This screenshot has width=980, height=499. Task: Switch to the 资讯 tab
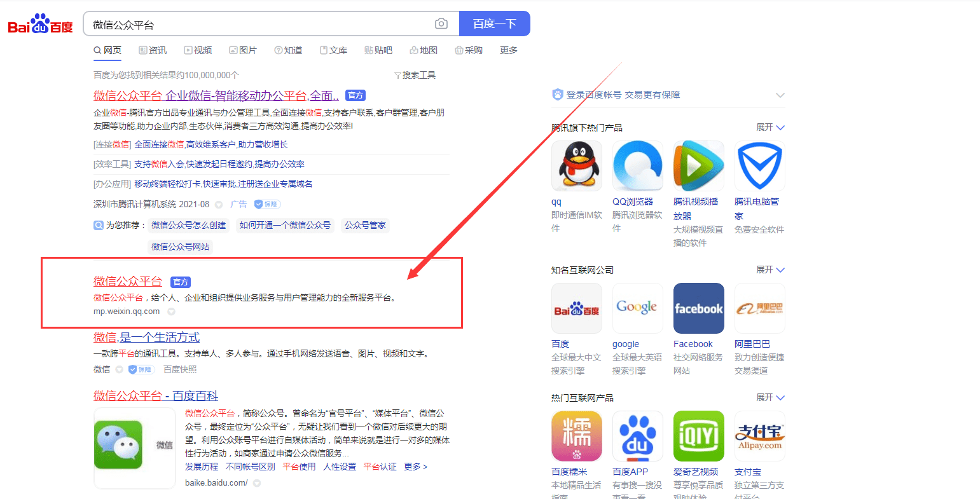[153, 50]
